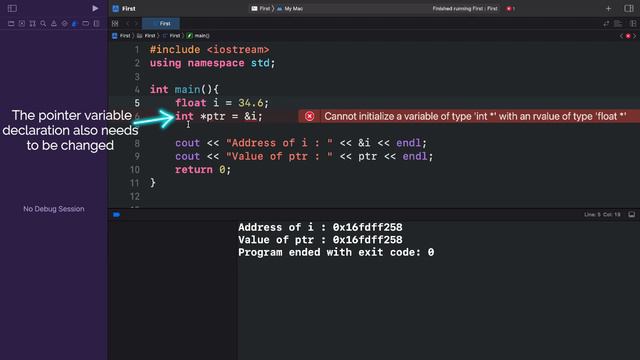Click the code review arrows icon
640x360 pixels.
point(606,24)
